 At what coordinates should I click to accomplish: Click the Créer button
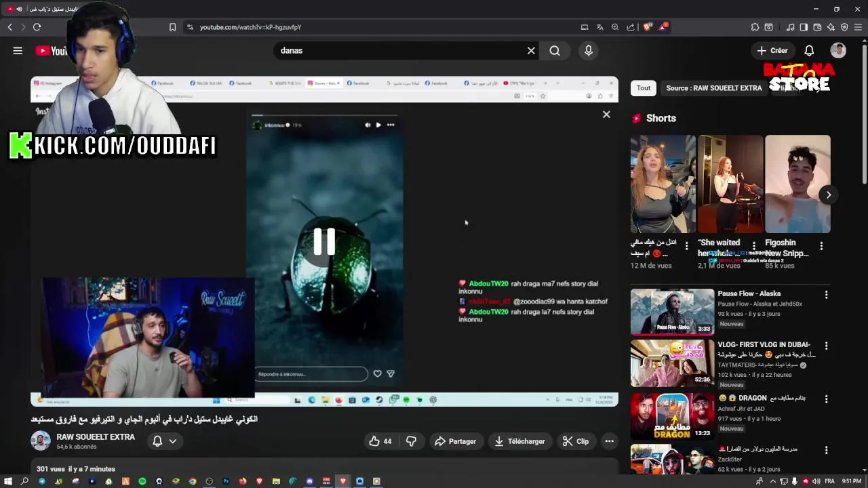click(772, 50)
